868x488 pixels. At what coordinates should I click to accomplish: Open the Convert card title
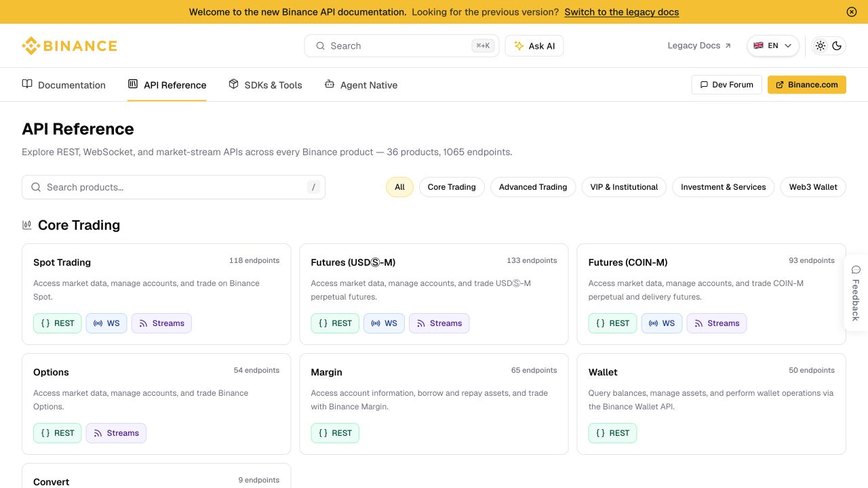(x=51, y=482)
